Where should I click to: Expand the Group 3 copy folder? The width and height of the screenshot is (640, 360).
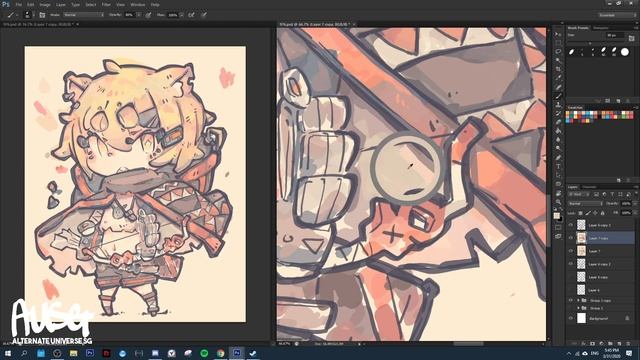coord(578,300)
